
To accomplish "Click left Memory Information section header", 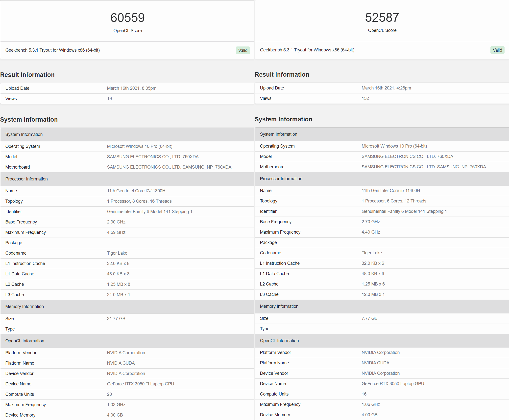I will point(127,307).
